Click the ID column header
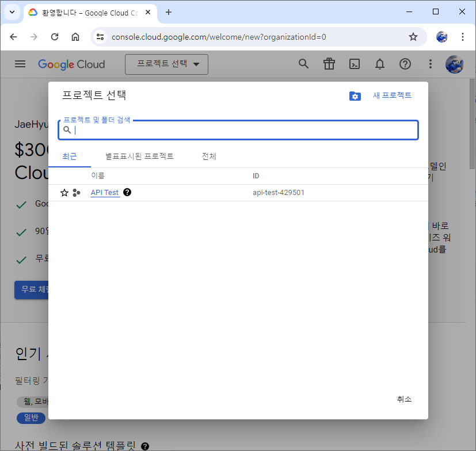This screenshot has height=451, width=476. [256, 176]
